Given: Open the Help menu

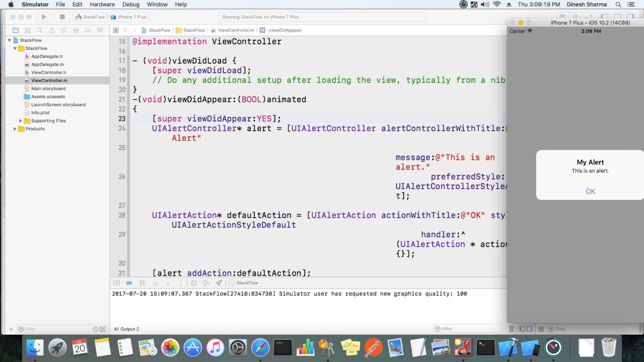Looking at the screenshot, I should tap(181, 4).
